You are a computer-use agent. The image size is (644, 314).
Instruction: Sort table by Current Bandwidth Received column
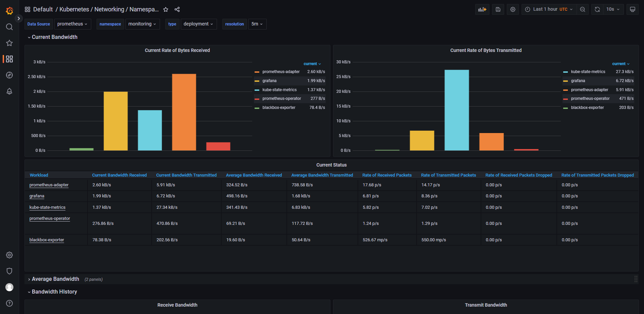(119, 175)
